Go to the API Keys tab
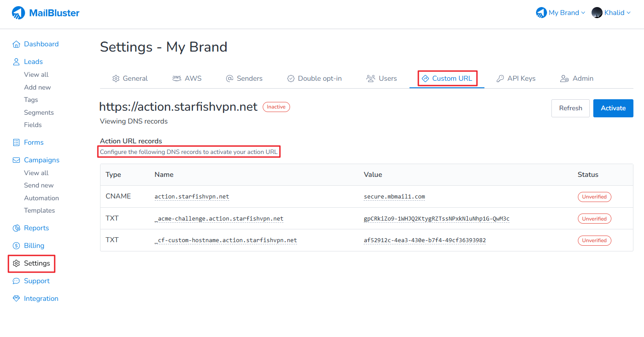Viewport: 644px width, 337px height. click(x=516, y=79)
